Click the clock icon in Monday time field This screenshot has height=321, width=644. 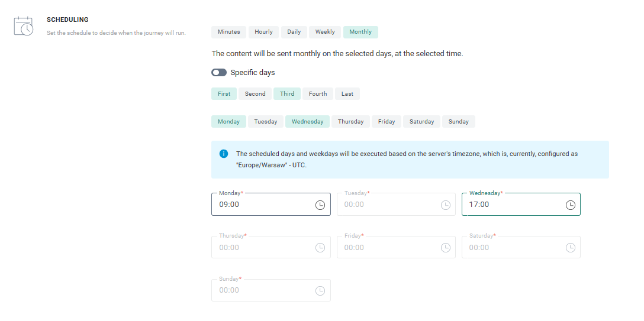coord(320,205)
